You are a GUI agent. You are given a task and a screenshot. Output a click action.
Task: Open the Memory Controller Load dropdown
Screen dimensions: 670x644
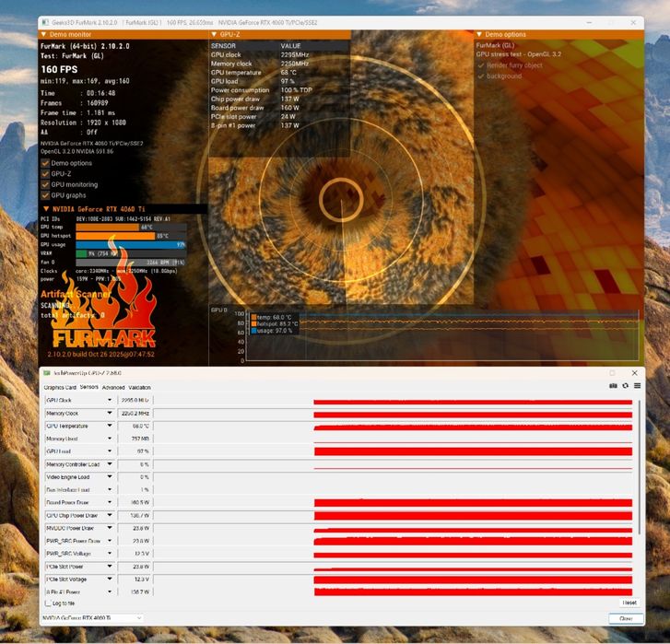tap(110, 464)
